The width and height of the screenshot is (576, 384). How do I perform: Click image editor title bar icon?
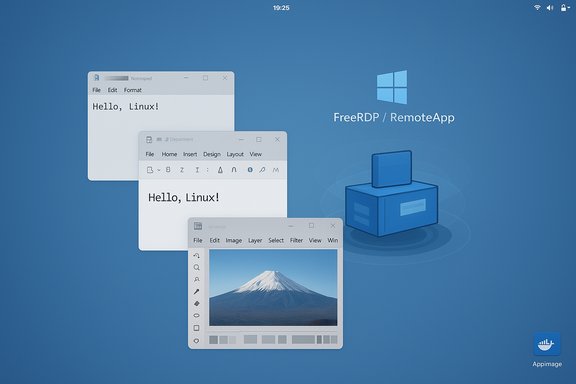[198, 226]
